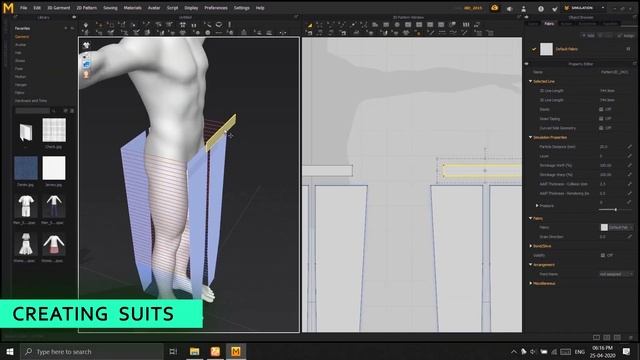Open Task View on the taskbar
The width and height of the screenshot is (640, 360).
[x=173, y=351]
